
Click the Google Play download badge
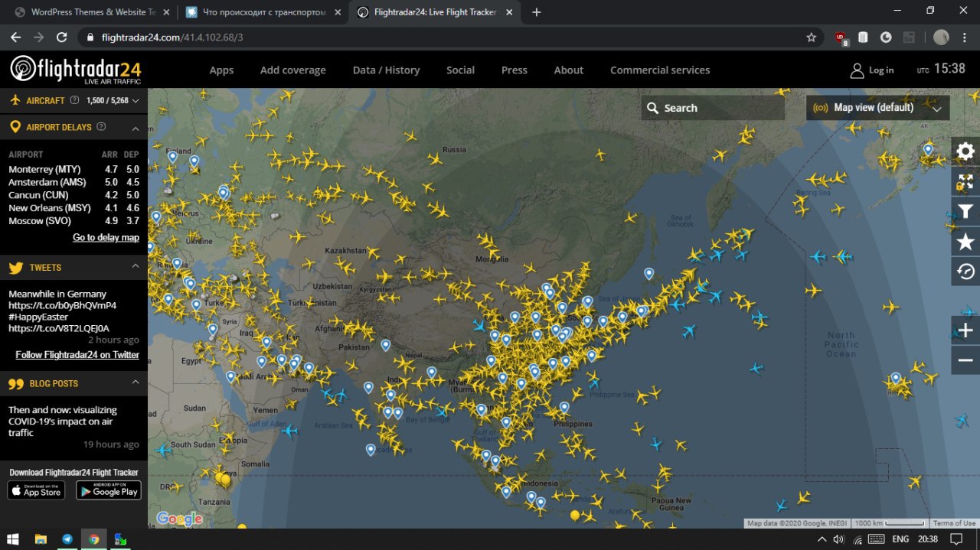coord(109,491)
